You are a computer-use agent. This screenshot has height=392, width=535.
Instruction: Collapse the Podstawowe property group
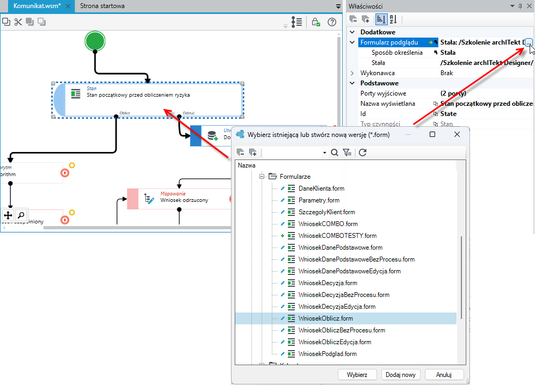[352, 83]
